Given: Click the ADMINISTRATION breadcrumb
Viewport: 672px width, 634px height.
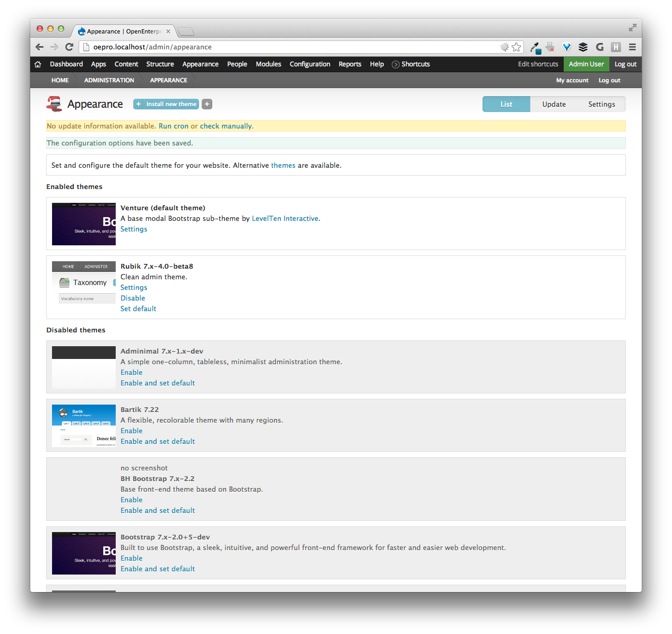Looking at the screenshot, I should point(109,80).
